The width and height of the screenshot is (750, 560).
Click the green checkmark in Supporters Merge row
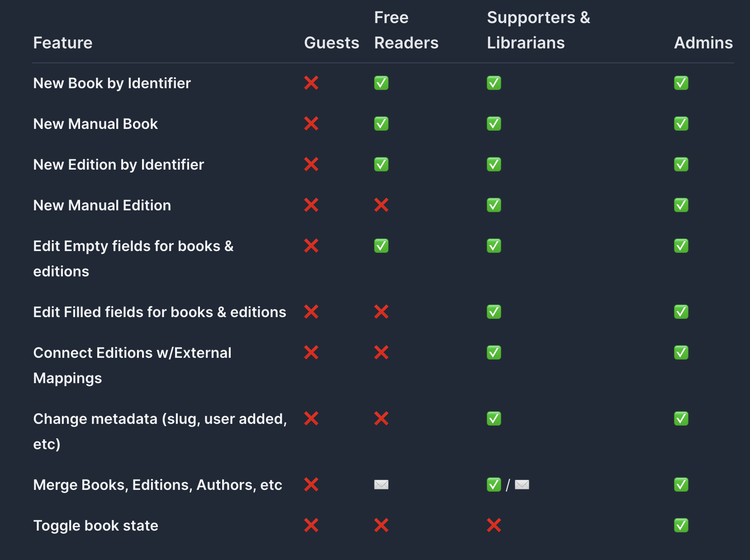click(x=494, y=485)
